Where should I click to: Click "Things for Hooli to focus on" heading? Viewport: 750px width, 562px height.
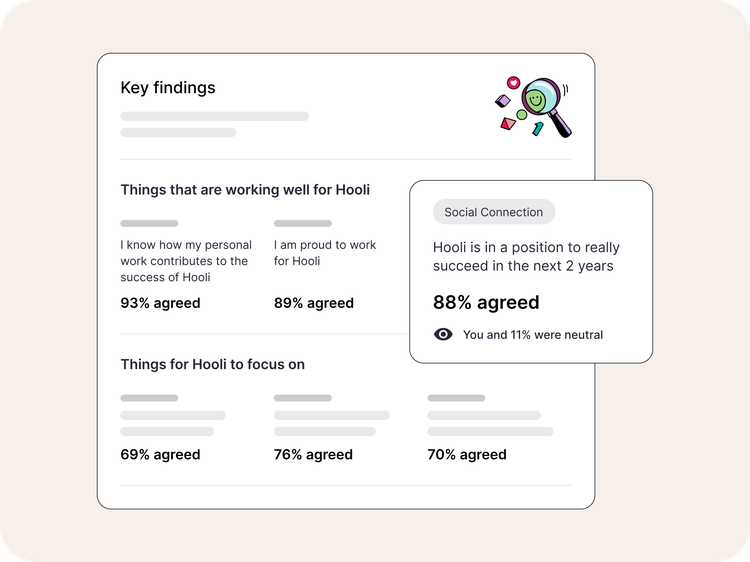tap(213, 364)
